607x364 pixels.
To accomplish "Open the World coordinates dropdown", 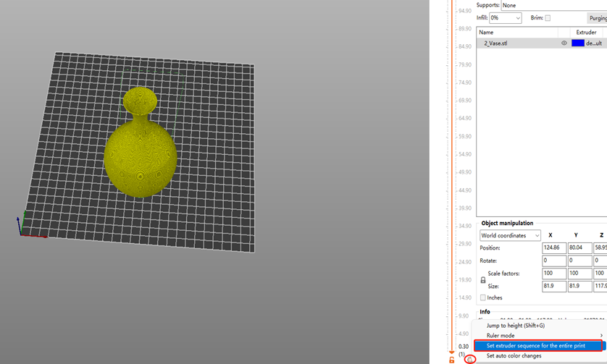I will (x=510, y=235).
